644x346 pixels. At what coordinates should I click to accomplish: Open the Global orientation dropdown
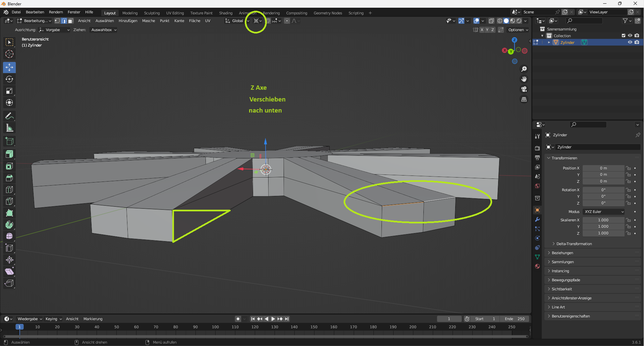pos(237,21)
